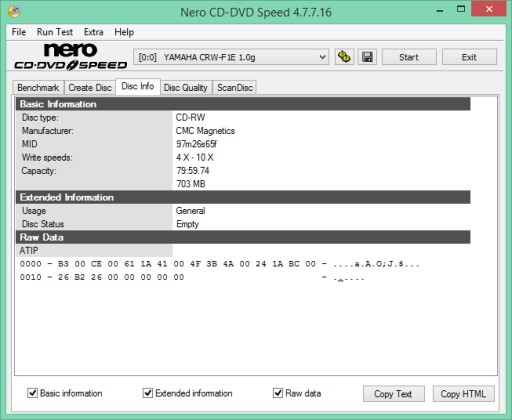512x420 pixels.
Task: Click the Nero app icon in title bar
Action: tap(14, 12)
